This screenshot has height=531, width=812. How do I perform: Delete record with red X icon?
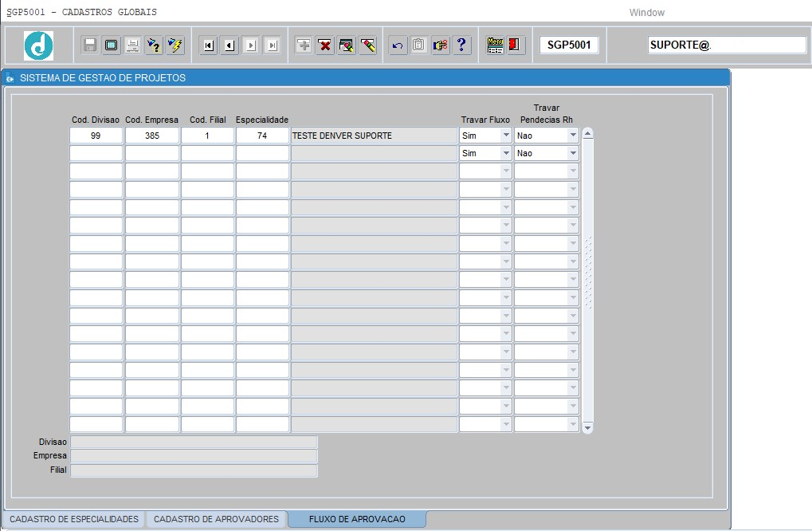[324, 45]
